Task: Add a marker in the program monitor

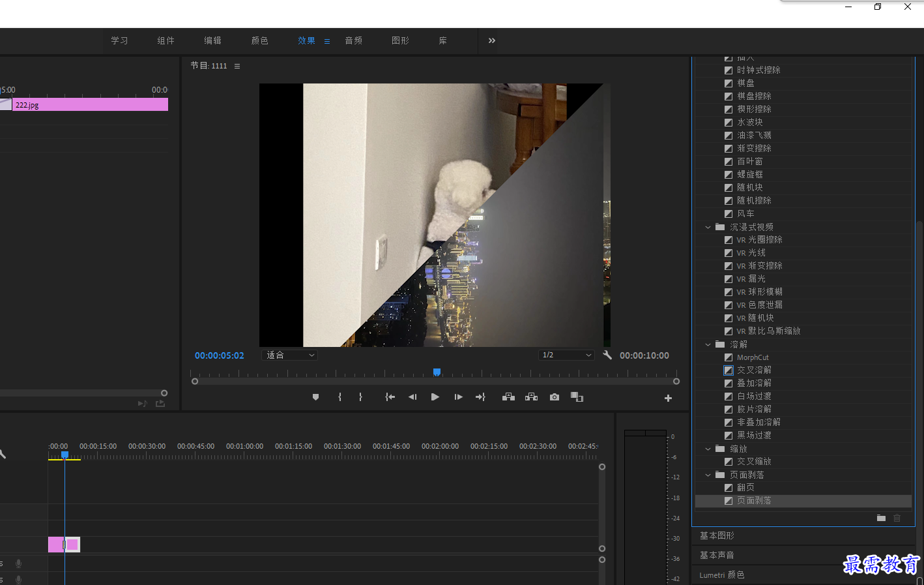Action: (315, 397)
